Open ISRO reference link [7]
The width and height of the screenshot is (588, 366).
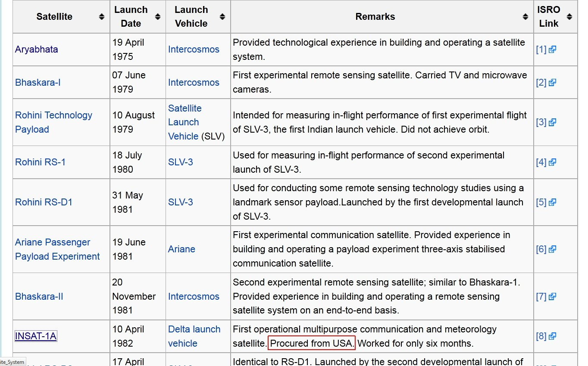(541, 296)
